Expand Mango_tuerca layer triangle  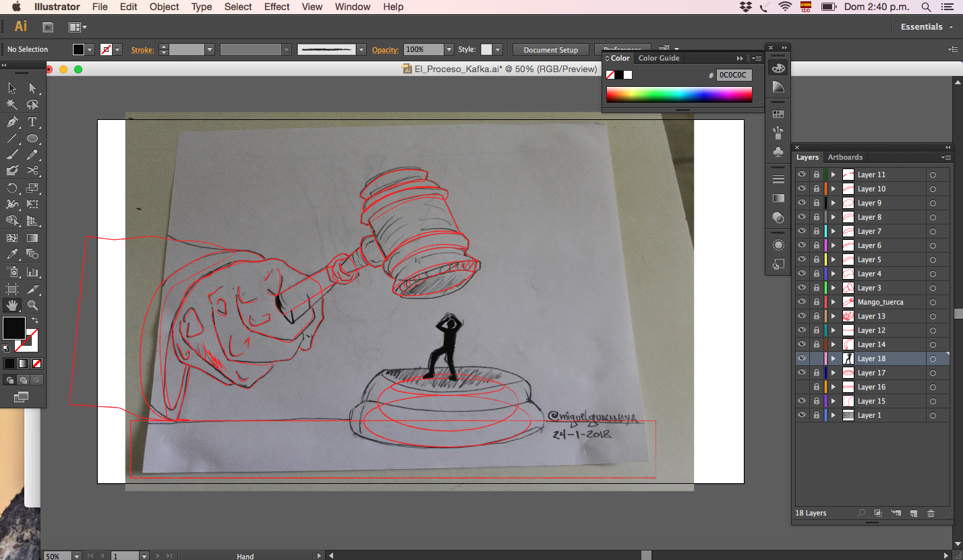(x=834, y=302)
